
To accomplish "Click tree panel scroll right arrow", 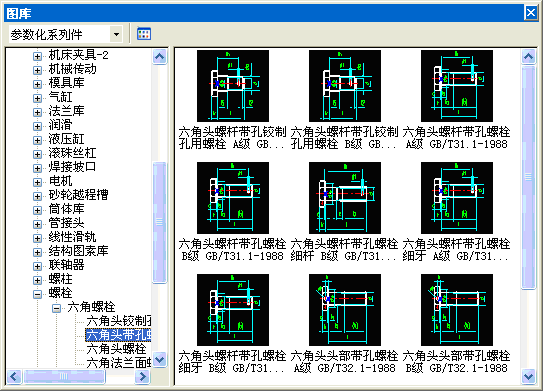I will [x=142, y=376].
